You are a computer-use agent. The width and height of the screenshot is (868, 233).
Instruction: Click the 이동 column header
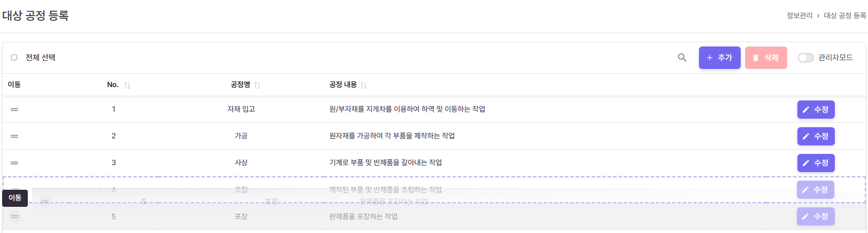(x=14, y=84)
